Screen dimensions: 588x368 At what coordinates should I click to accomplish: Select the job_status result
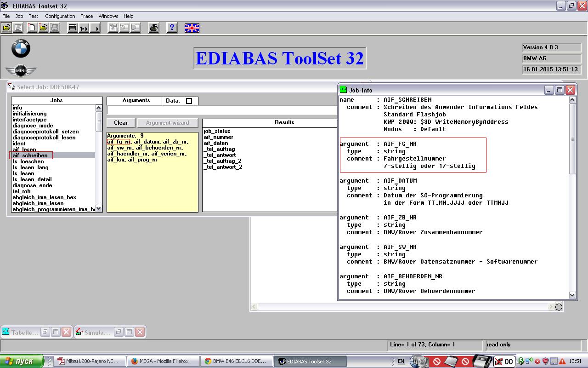coord(217,131)
